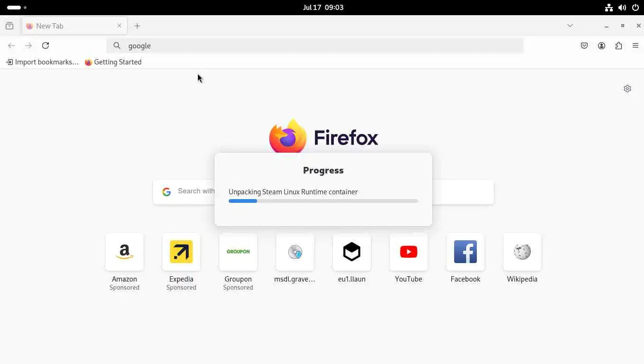
Task: Minimize the Firefox window
Action: pyautogui.click(x=607, y=26)
